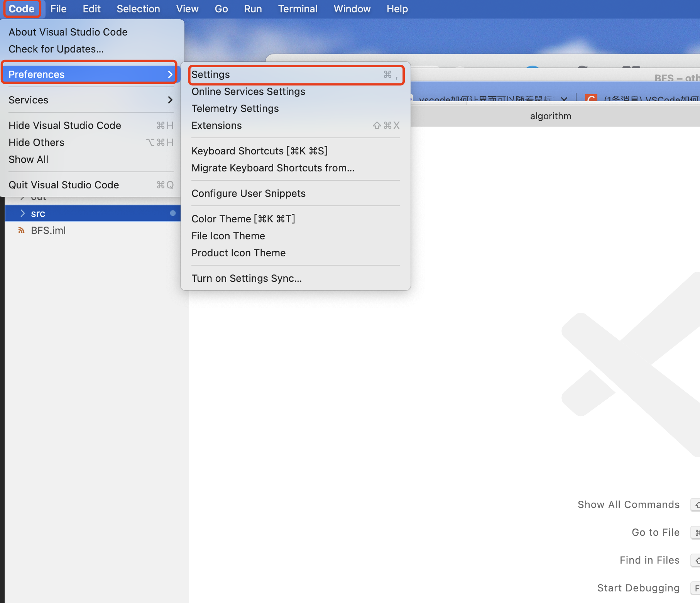Open the Help menu
The width and height of the screenshot is (700, 603).
(x=397, y=8)
